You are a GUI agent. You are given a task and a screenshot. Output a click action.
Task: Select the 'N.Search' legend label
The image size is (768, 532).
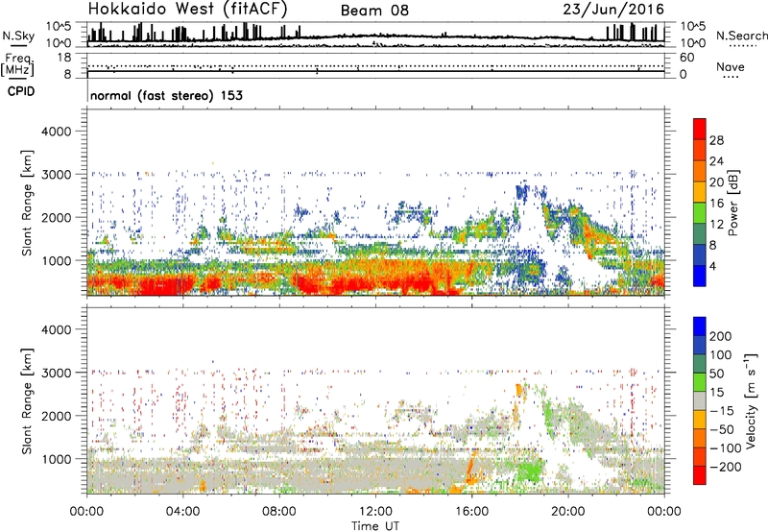[741, 36]
